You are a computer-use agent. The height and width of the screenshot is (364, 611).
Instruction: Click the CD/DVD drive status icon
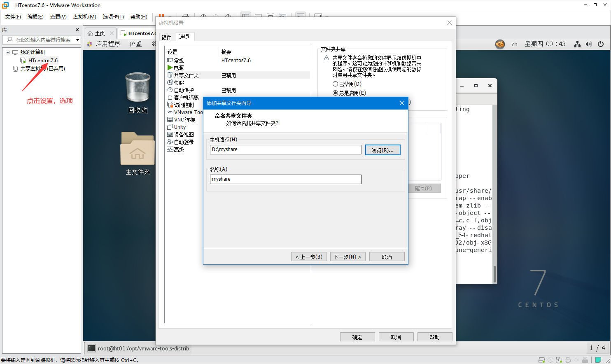(550, 360)
